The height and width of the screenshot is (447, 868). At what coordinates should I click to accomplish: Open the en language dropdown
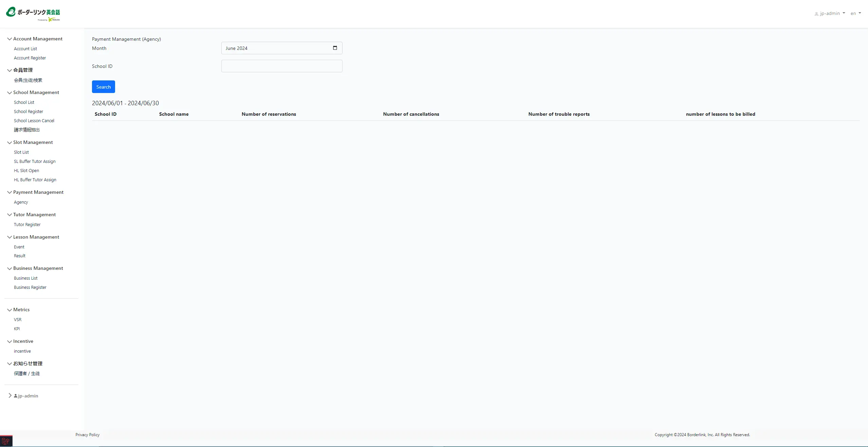click(x=855, y=14)
